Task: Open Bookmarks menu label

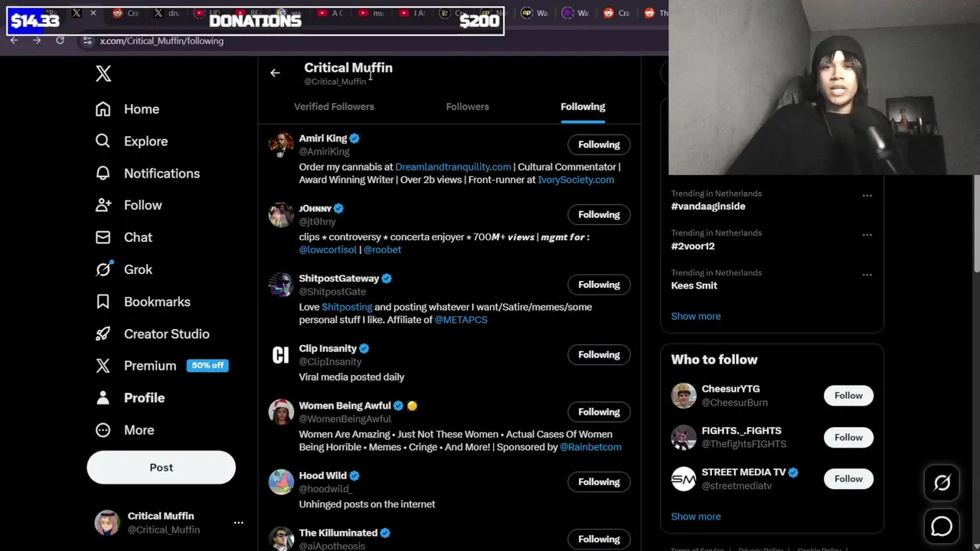Action: 157,302
